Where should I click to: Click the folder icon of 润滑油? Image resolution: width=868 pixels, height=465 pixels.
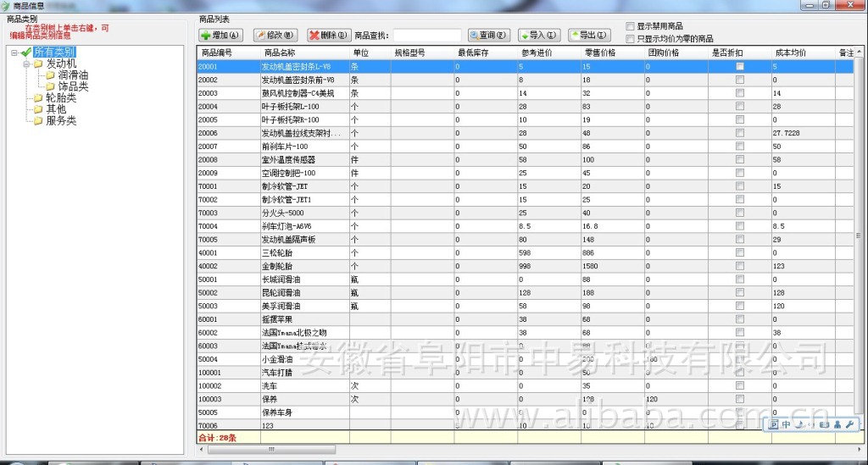[50, 75]
